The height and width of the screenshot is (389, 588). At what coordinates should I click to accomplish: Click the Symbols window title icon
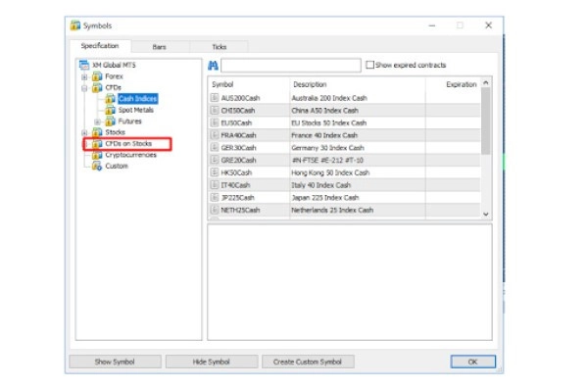(x=75, y=25)
